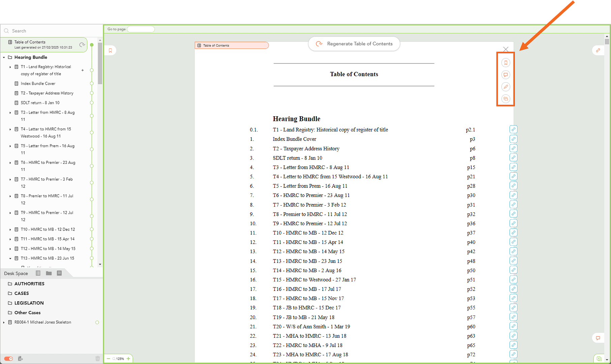This screenshot has width=611, height=364.
Task: Open T2 - Taxpayer Address History document
Action: tap(47, 93)
